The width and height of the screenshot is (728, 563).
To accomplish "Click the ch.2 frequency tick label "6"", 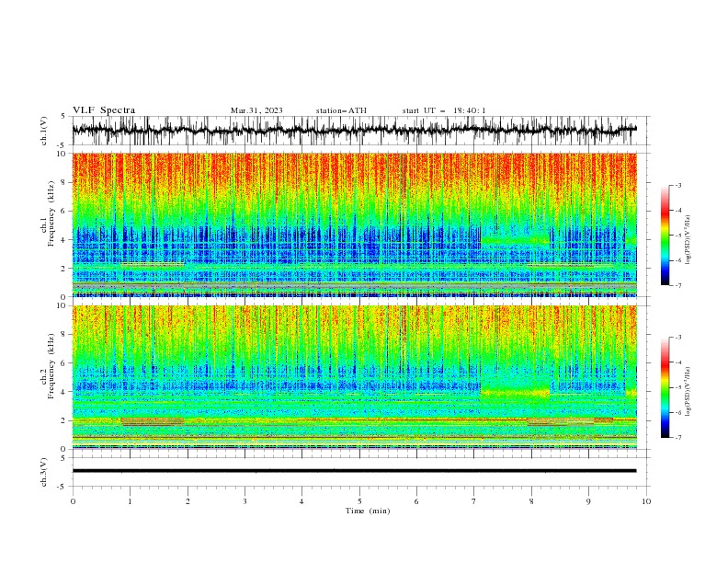I will [x=65, y=363].
